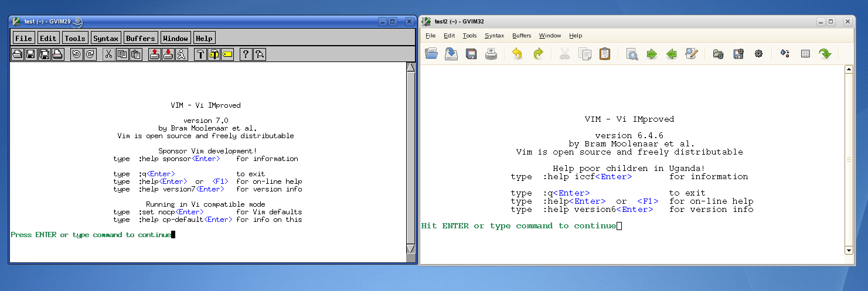868x291 pixels.
Task: Open Find and Replace in GVIM32 toolbar
Action: pos(692,54)
